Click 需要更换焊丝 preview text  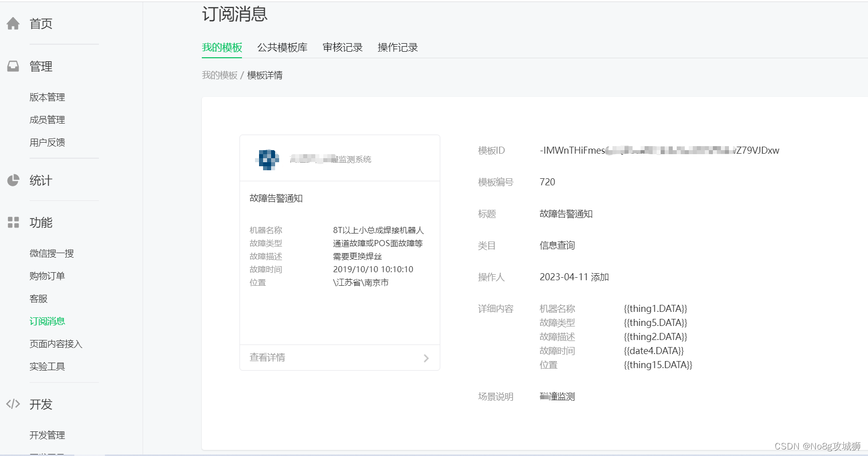tap(357, 257)
